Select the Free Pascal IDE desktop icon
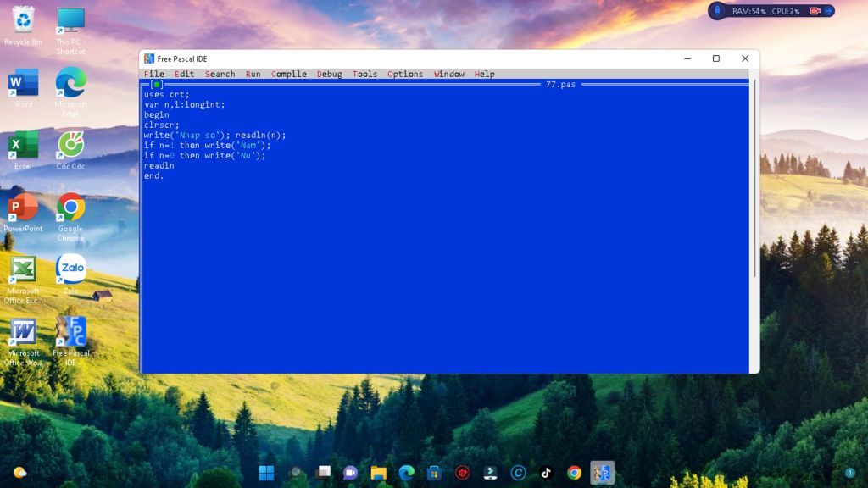 coord(70,341)
